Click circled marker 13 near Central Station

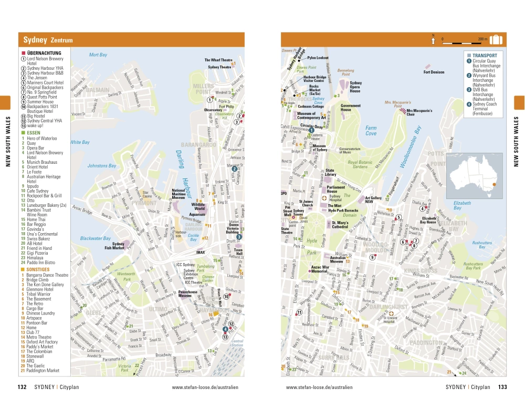[x=225, y=337]
